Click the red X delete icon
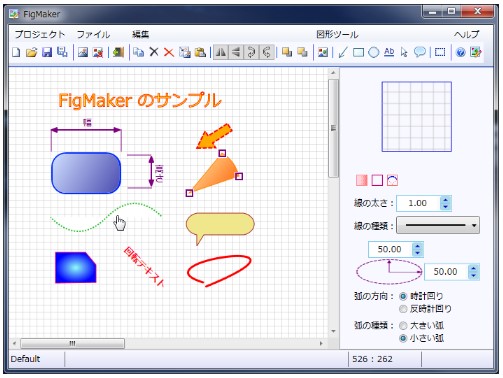The height and width of the screenshot is (378, 503). 169,52
